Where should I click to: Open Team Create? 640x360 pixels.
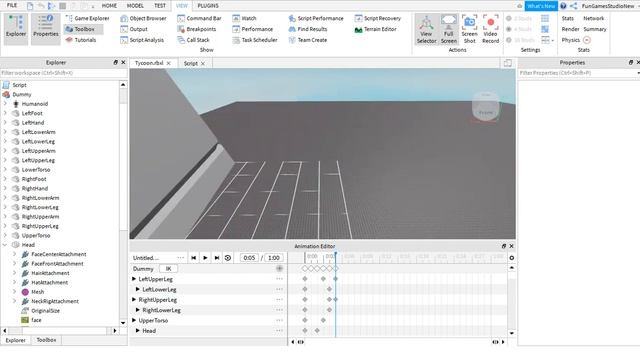pyautogui.click(x=308, y=40)
